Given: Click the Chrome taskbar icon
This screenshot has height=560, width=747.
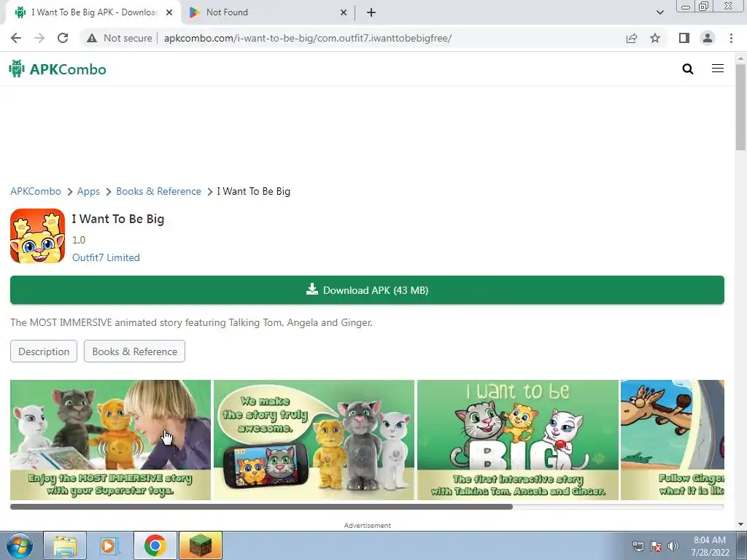Looking at the screenshot, I should [155, 545].
